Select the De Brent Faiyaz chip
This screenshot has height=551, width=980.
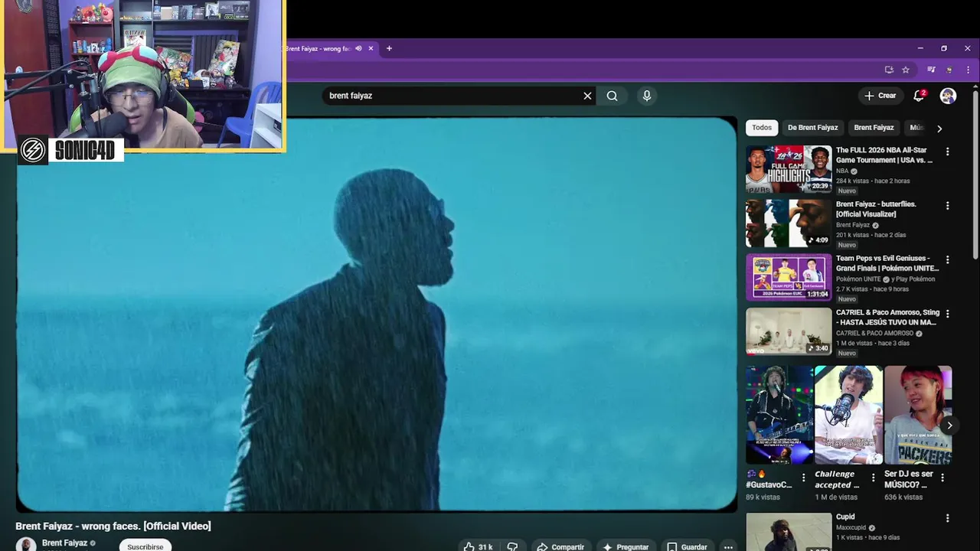812,128
